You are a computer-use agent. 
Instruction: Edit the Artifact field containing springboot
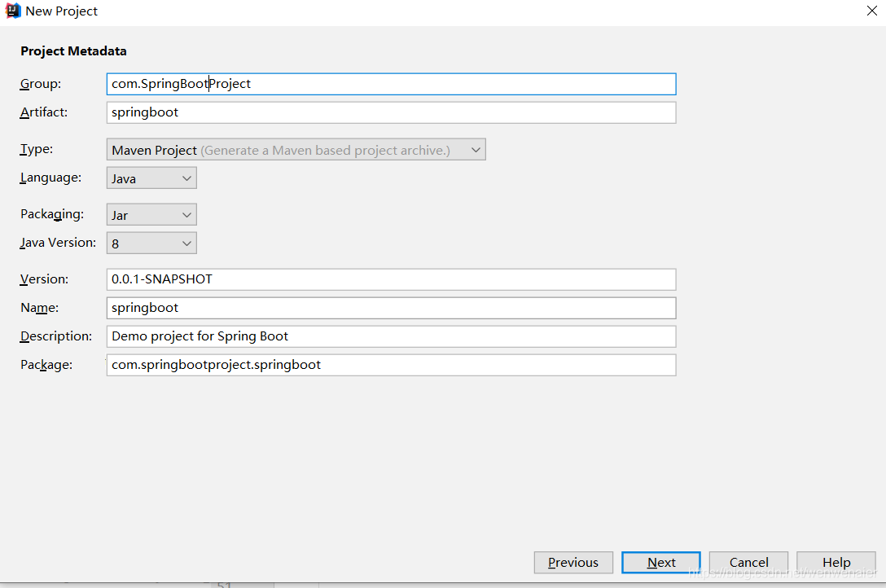[391, 112]
